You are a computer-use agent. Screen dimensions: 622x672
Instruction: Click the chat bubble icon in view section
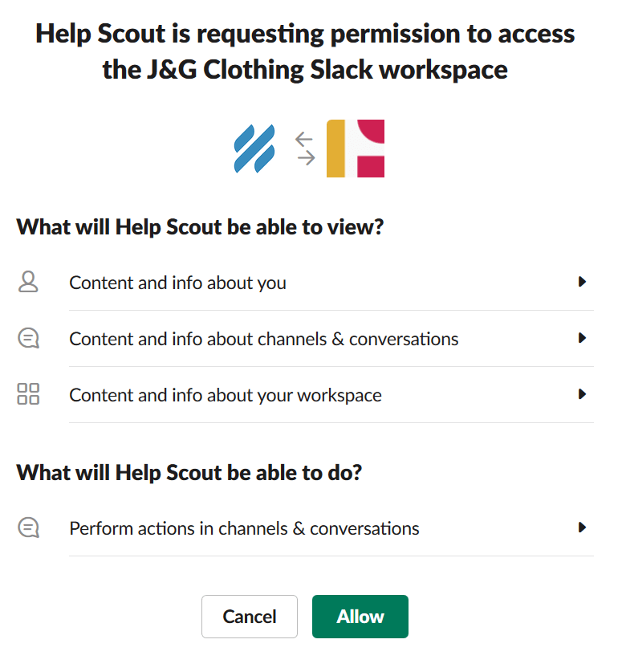pyautogui.click(x=28, y=339)
